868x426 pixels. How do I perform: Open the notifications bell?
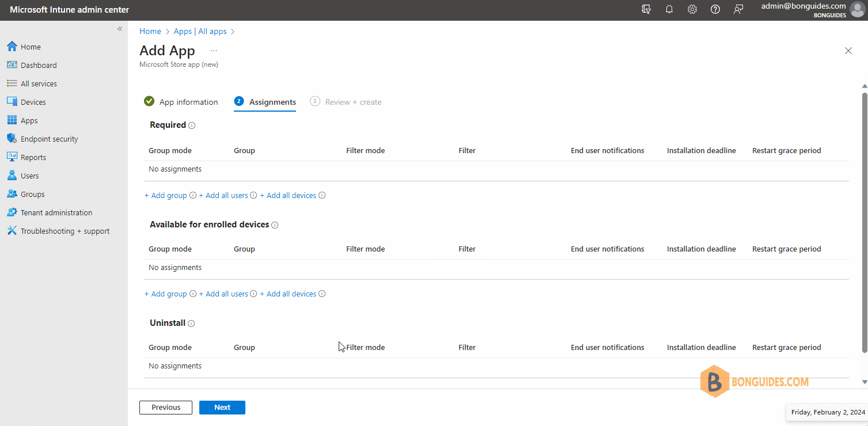coord(669,10)
